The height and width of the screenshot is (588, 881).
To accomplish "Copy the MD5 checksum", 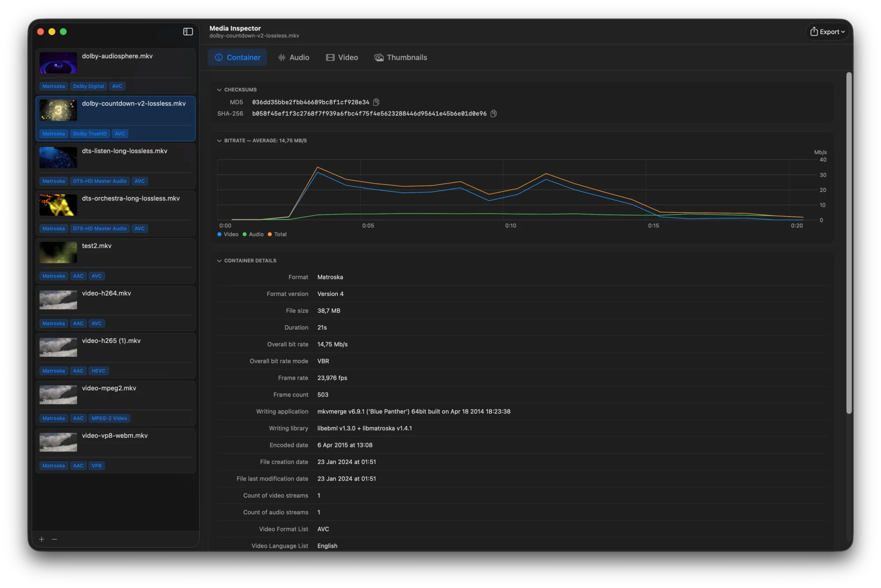I will click(376, 102).
